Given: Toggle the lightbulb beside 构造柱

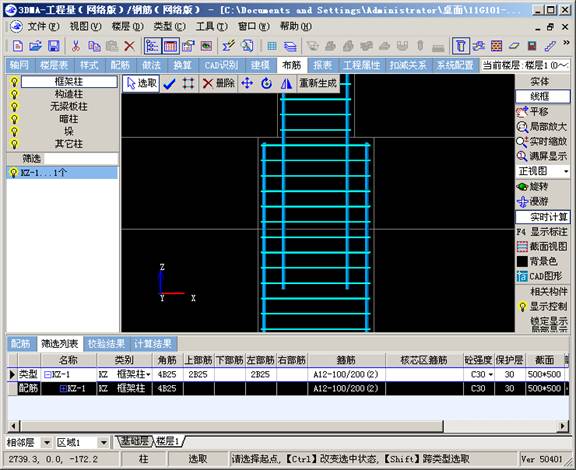Looking at the screenshot, I should click(14, 94).
